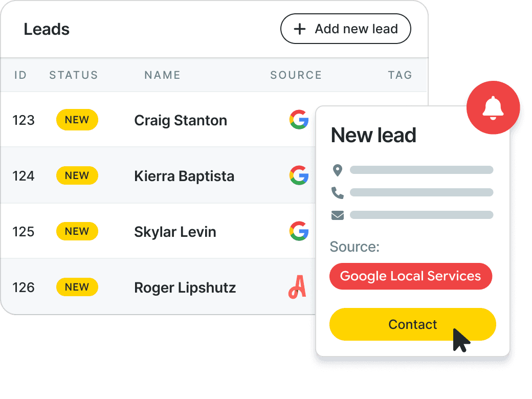Sort by the NAME column header
Viewport: 532px width, 399px height.
(x=163, y=75)
